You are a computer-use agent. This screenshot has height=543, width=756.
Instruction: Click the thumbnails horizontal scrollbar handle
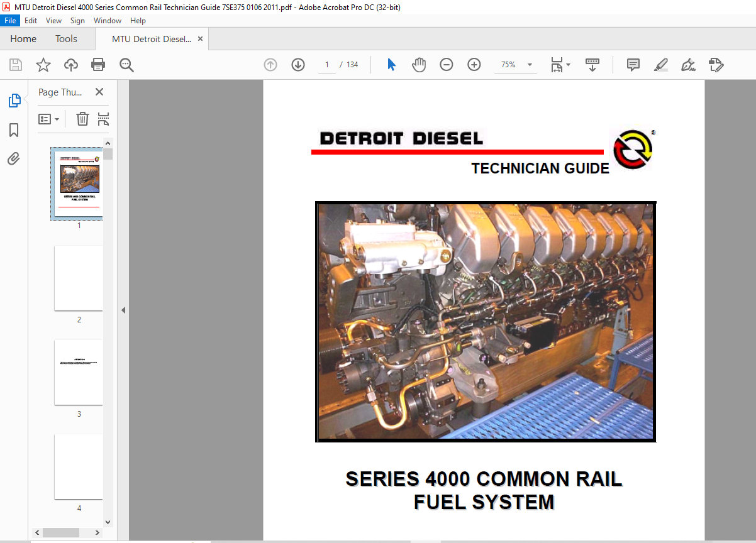[x=60, y=532]
